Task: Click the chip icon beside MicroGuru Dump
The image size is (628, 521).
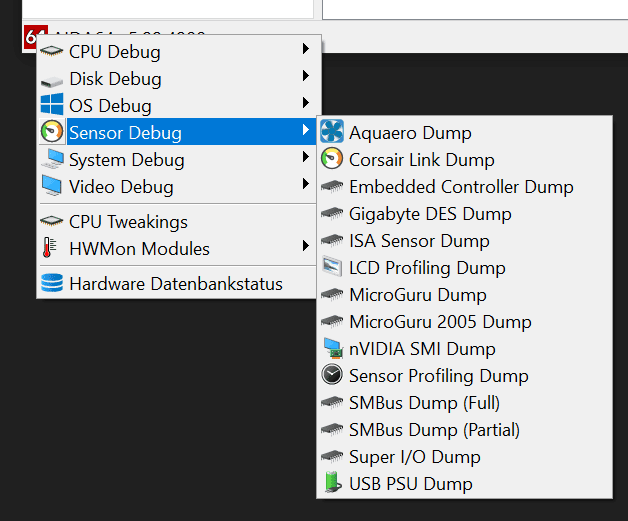Action: (332, 294)
